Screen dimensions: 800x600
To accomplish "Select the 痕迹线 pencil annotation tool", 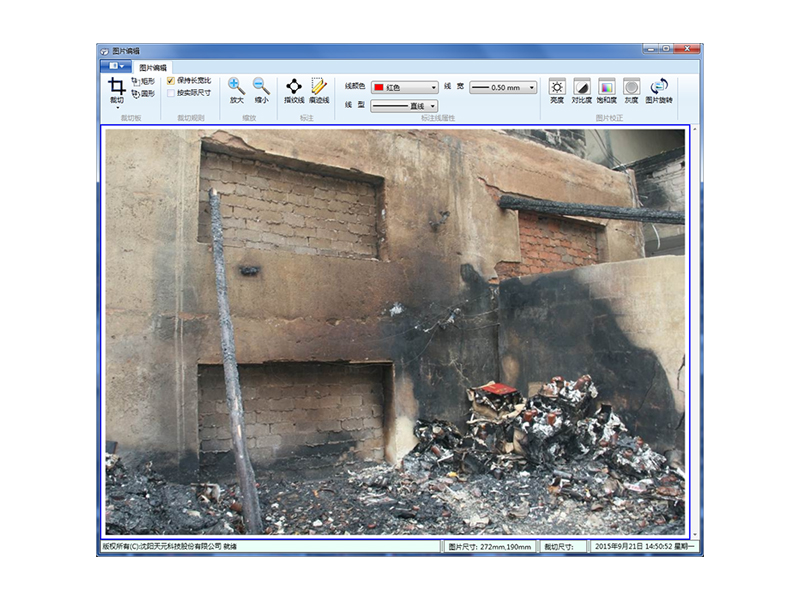I will [x=319, y=90].
